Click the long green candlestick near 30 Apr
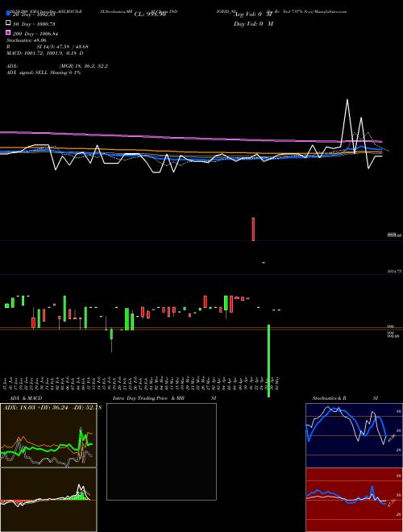This screenshot has height=532, width=403. point(268,360)
